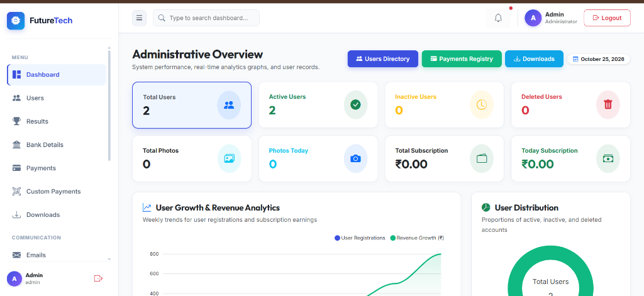Click the magnifier icon in search bar
The height and width of the screenshot is (296, 644).
(162, 18)
